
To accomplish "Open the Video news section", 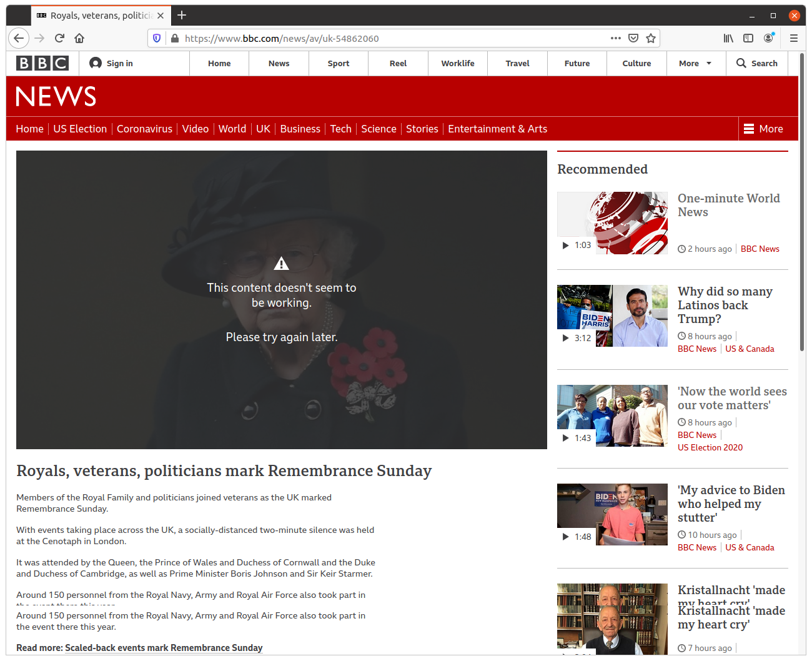I will pos(196,129).
